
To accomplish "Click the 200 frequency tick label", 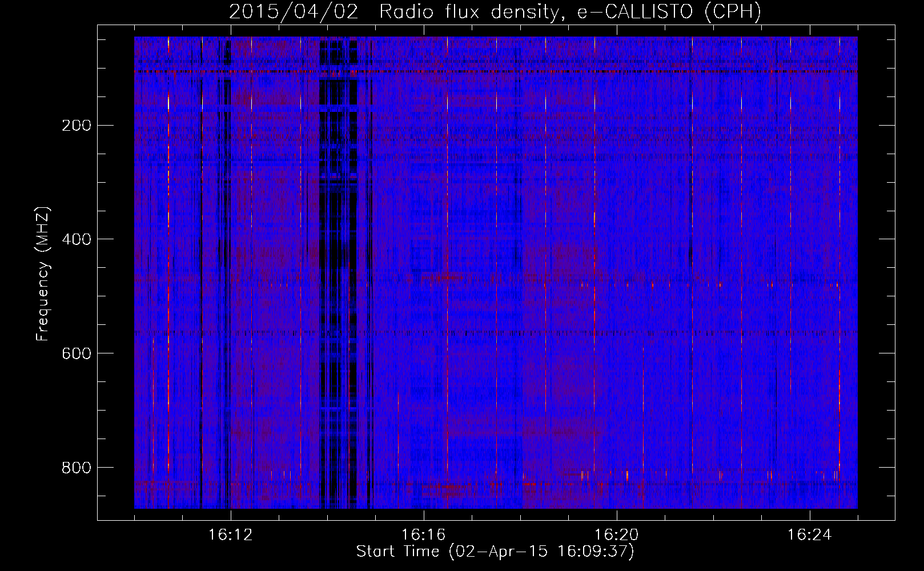I will click(77, 126).
